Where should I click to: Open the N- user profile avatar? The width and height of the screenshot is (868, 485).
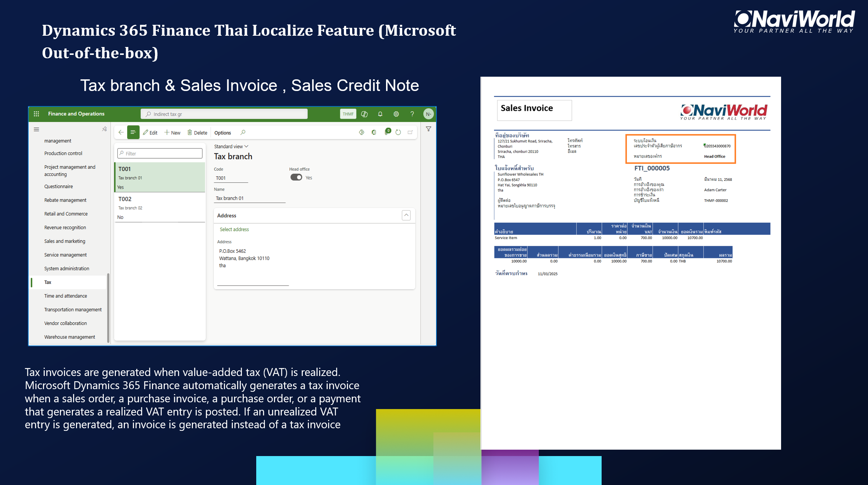point(428,114)
